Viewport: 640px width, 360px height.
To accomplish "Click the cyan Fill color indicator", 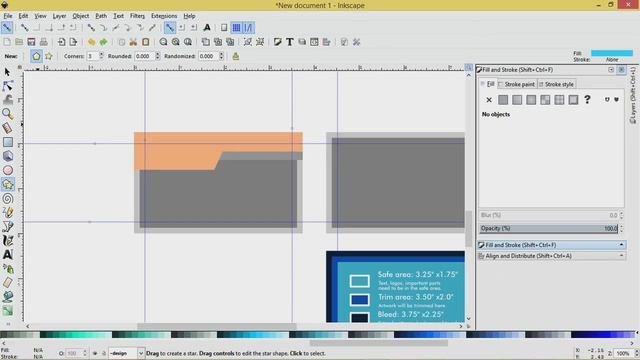I will tap(612, 53).
